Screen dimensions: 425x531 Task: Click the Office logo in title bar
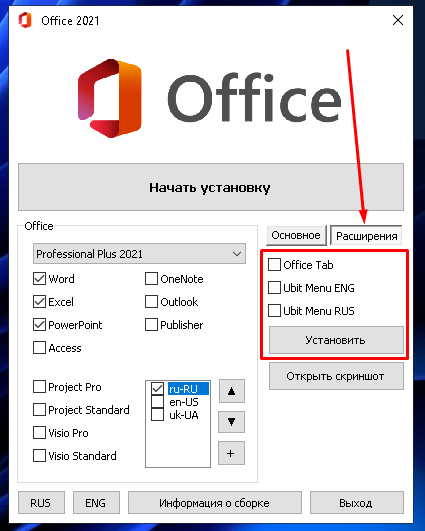pyautogui.click(x=25, y=20)
